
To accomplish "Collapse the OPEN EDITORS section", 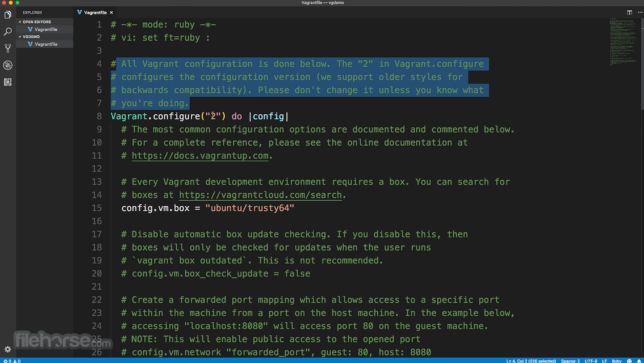I will 45,22.
